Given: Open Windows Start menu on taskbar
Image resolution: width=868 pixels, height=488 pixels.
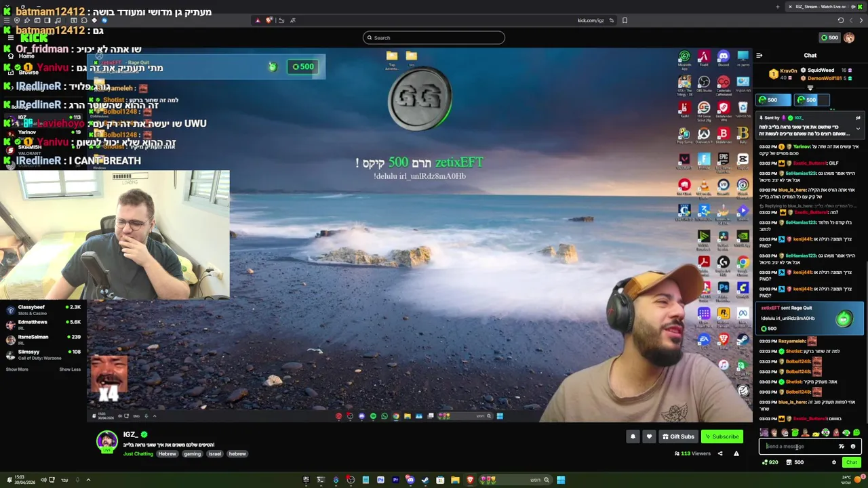Looking at the screenshot, I should pos(561,480).
